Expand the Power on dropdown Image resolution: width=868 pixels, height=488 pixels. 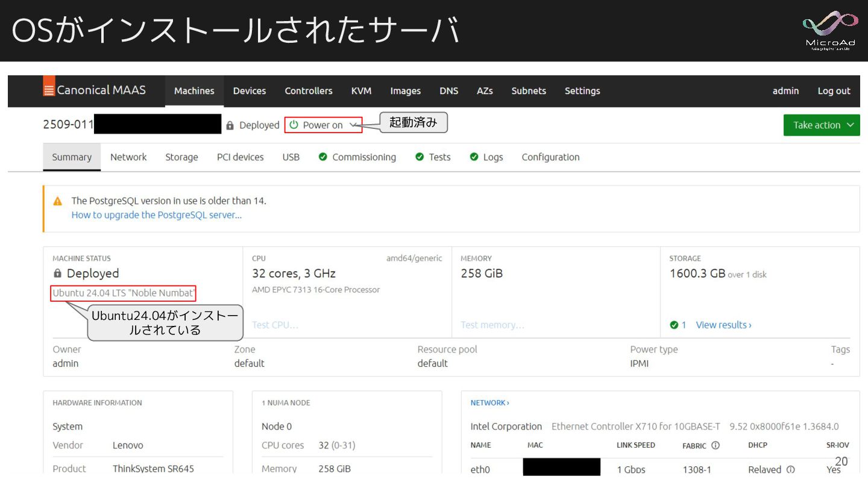pos(354,125)
